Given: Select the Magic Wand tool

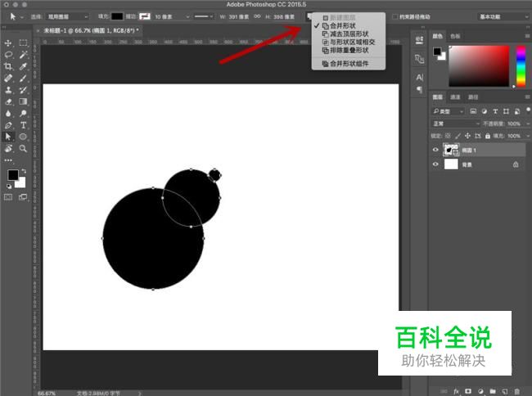Looking at the screenshot, I should click(23, 54).
